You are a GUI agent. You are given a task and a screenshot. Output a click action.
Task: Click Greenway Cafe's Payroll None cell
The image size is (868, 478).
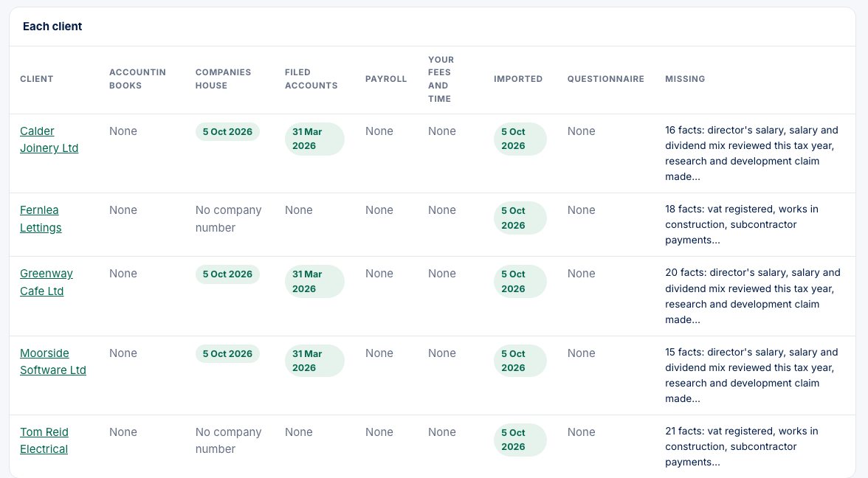(x=379, y=273)
